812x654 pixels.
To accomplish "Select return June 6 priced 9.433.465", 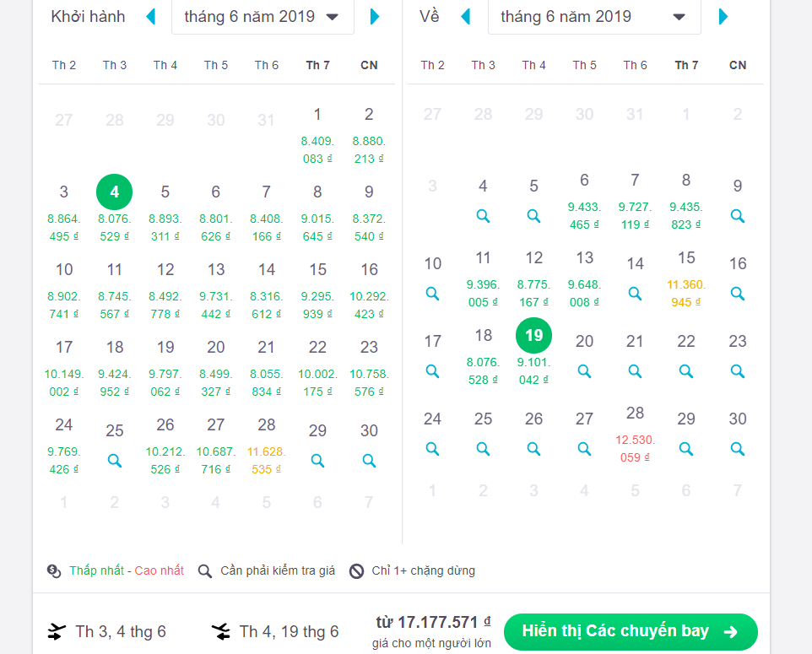I will [584, 202].
